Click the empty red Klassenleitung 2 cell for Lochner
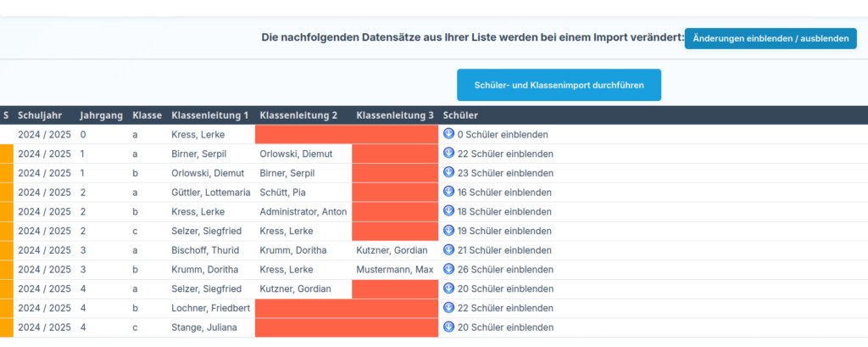The width and height of the screenshot is (868, 347). point(303,308)
